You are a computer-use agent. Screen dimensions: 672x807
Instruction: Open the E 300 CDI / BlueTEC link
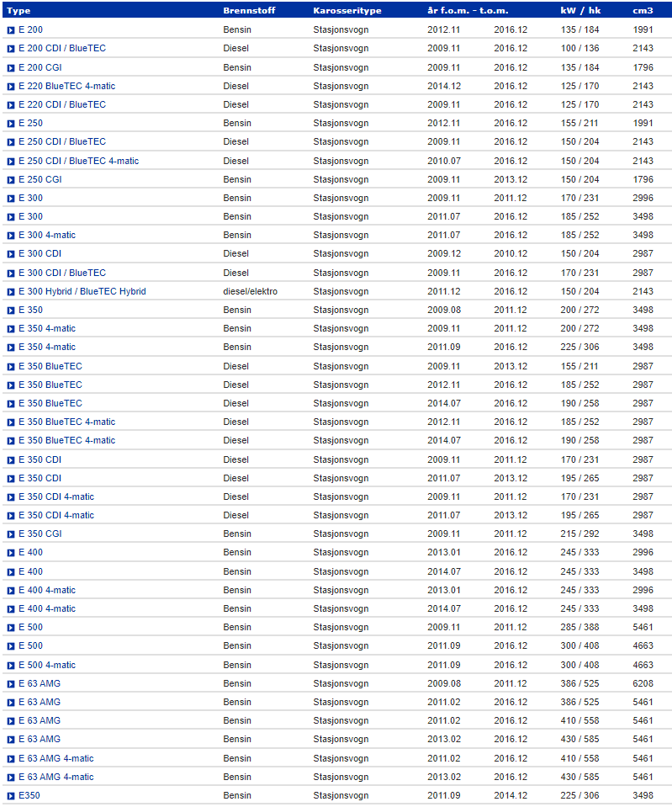point(62,273)
